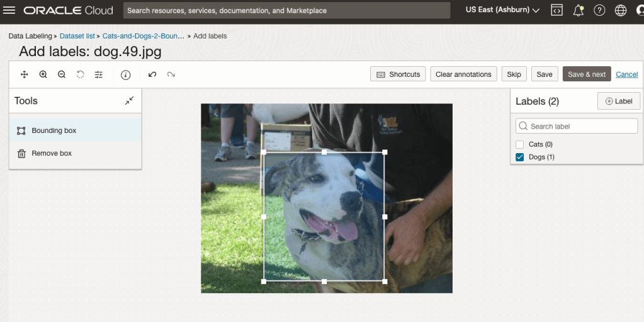Open the US East (Ashburn) region dropdown
644x322 pixels.
[x=502, y=11]
